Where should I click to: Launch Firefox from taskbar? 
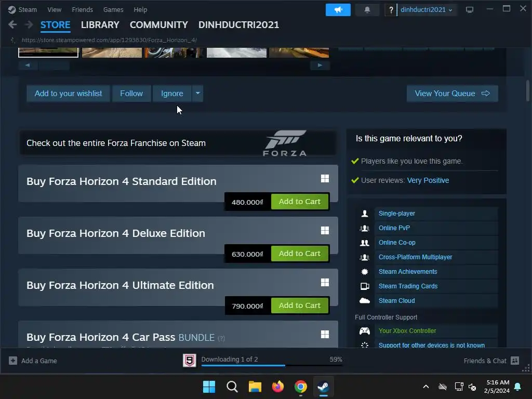278,387
